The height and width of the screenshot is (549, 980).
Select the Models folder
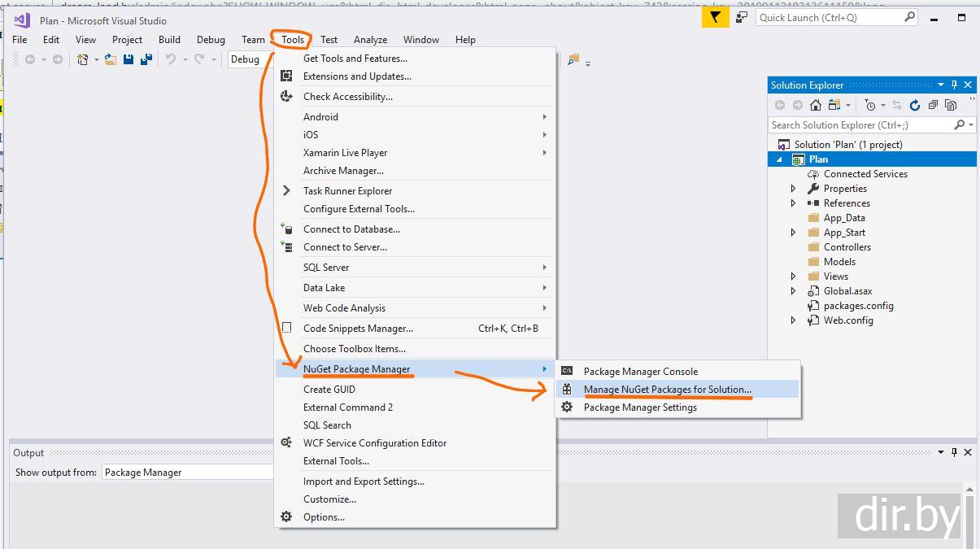click(839, 262)
